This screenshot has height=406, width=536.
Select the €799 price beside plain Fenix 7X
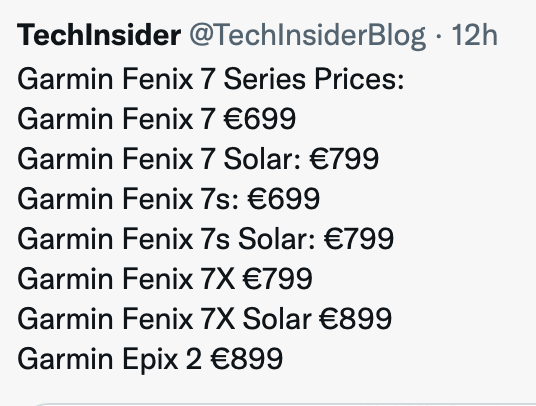pyautogui.click(x=277, y=279)
